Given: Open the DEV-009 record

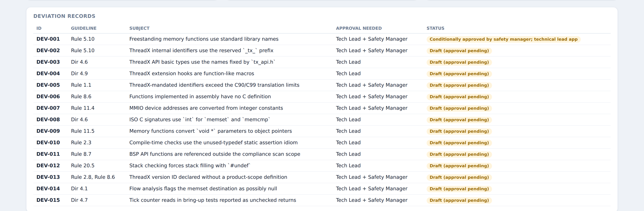Looking at the screenshot, I should [x=322, y=131].
